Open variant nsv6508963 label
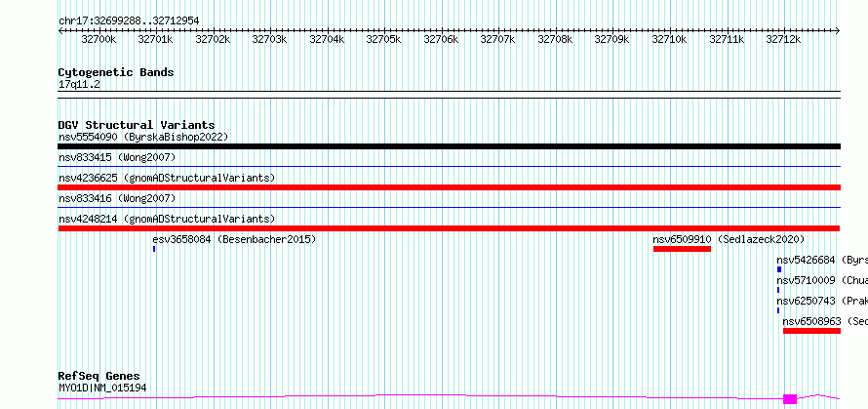868x409 pixels. pos(825,321)
